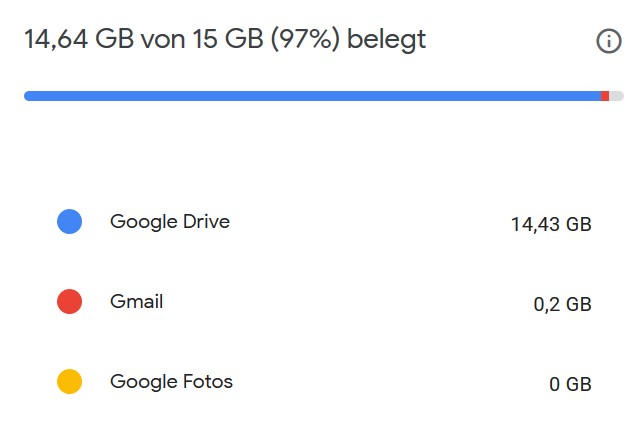
Task: Click the word Drive in Google Drive
Action: tap(206, 222)
